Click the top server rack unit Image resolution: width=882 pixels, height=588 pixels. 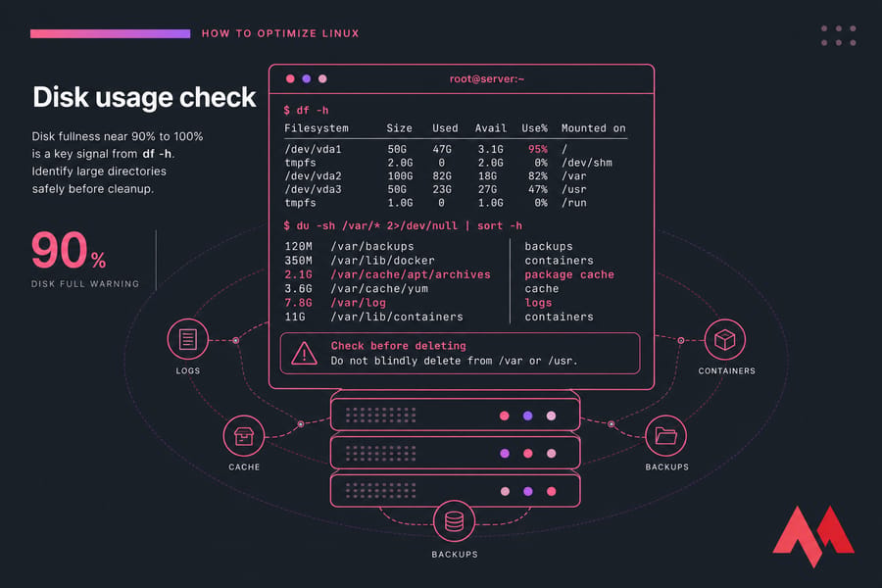(x=455, y=416)
